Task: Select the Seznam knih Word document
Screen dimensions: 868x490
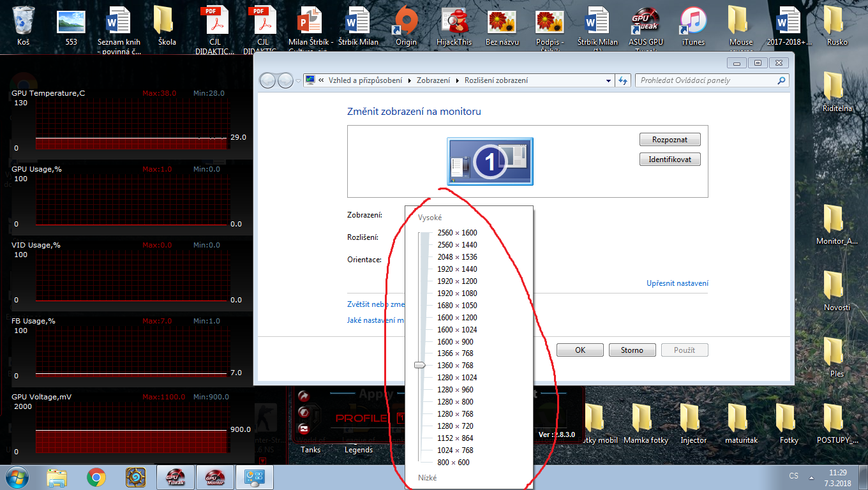Action: pyautogui.click(x=119, y=28)
